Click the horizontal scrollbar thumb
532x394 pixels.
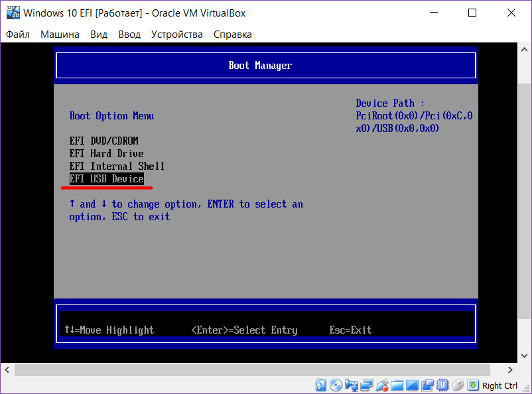pos(253,369)
